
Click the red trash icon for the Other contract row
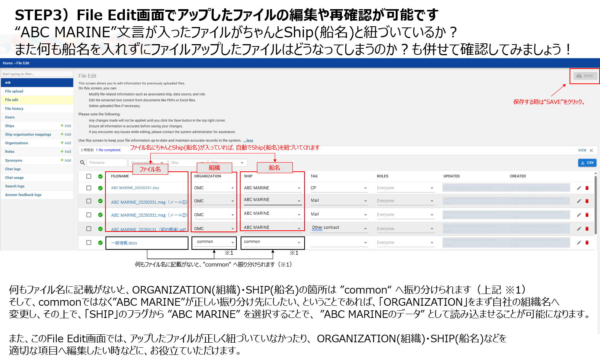[x=587, y=229]
